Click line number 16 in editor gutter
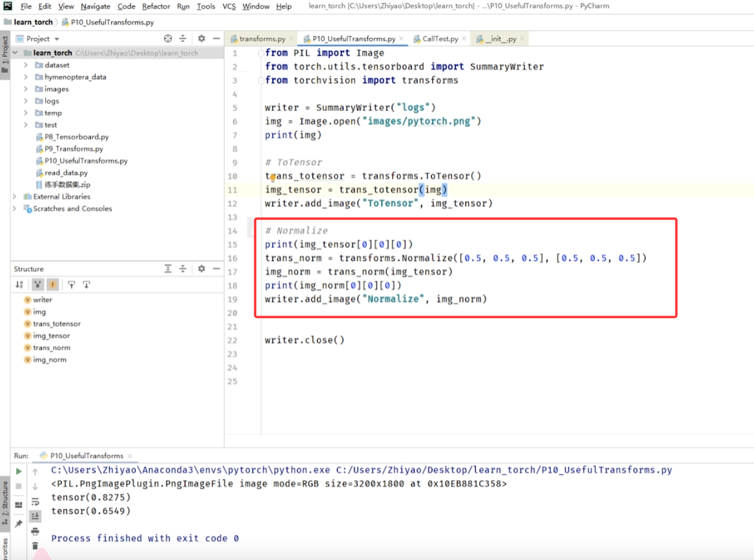Viewport: 754px width, 560px height. [x=233, y=258]
